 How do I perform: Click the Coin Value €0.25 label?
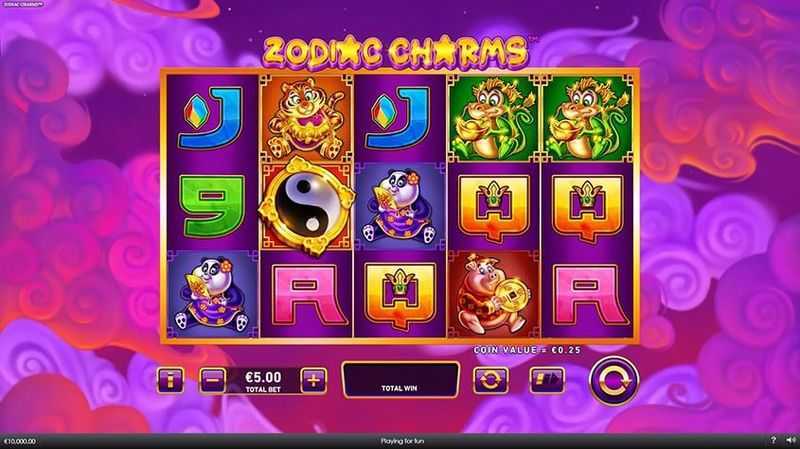coord(527,350)
